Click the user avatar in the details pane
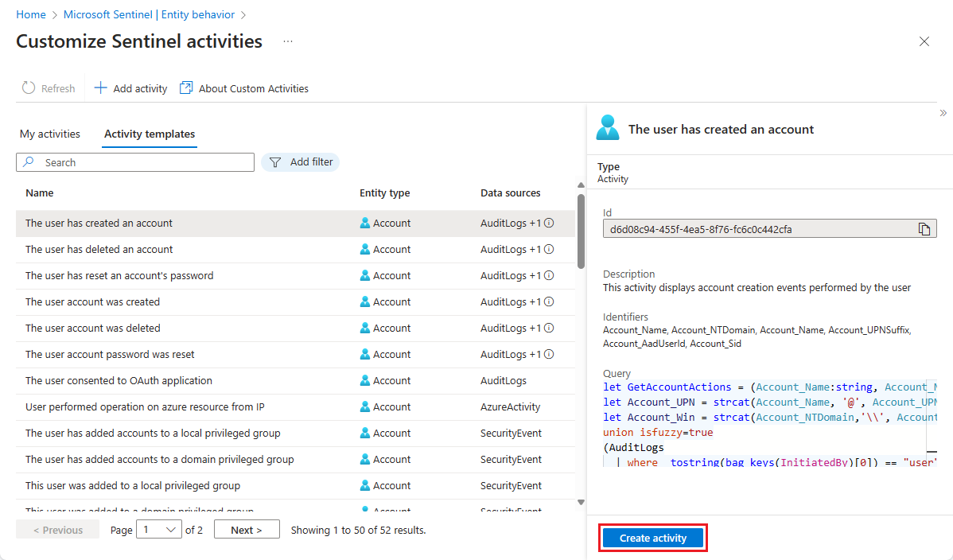 pos(607,126)
